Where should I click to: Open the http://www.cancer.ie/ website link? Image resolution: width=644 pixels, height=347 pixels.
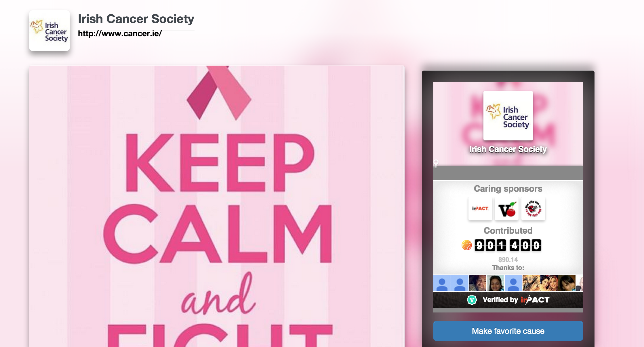click(x=120, y=34)
